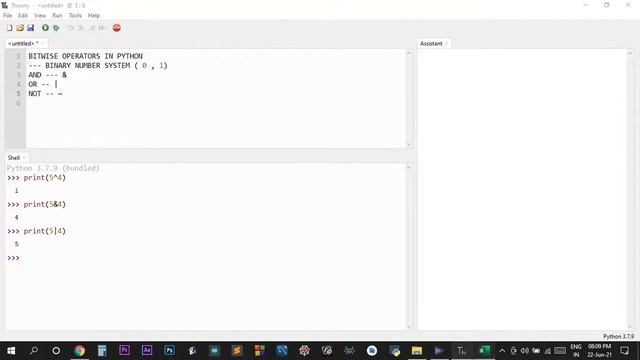The width and height of the screenshot is (640, 360).
Task: Open Windows taskbar search
Action: 34,351
